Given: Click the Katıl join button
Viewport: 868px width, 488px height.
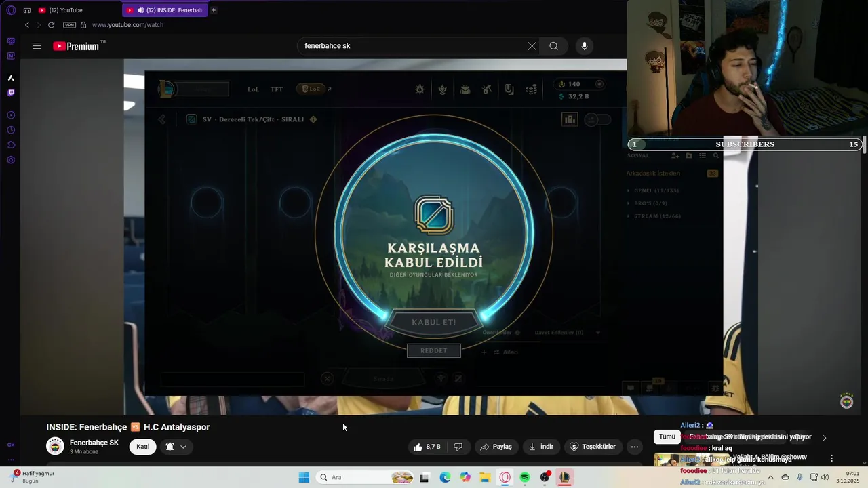Looking at the screenshot, I should coord(143,447).
